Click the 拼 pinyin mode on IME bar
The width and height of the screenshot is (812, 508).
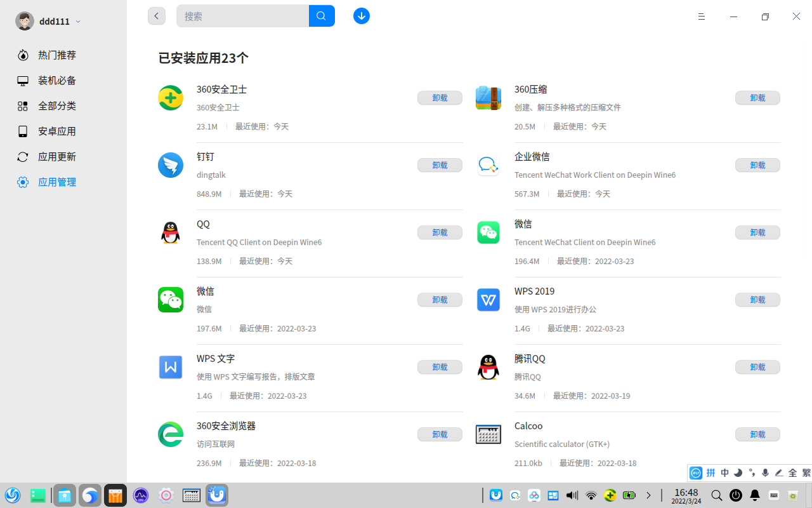(x=711, y=473)
